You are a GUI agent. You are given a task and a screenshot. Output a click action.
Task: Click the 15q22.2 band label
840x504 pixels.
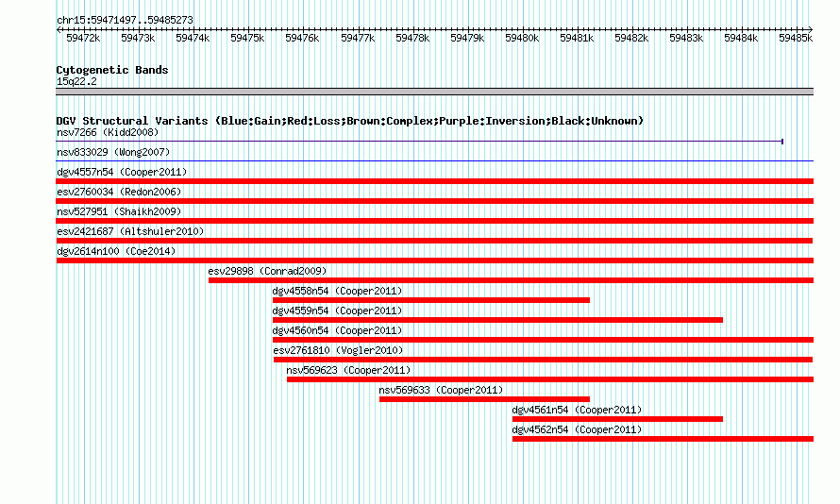pos(76,81)
